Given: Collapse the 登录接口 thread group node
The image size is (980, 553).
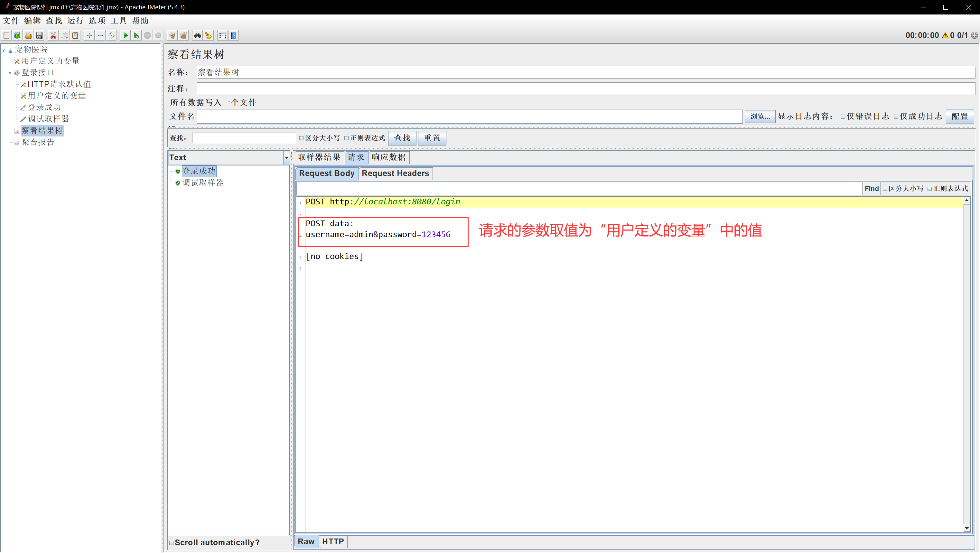Looking at the screenshot, I should [x=10, y=73].
